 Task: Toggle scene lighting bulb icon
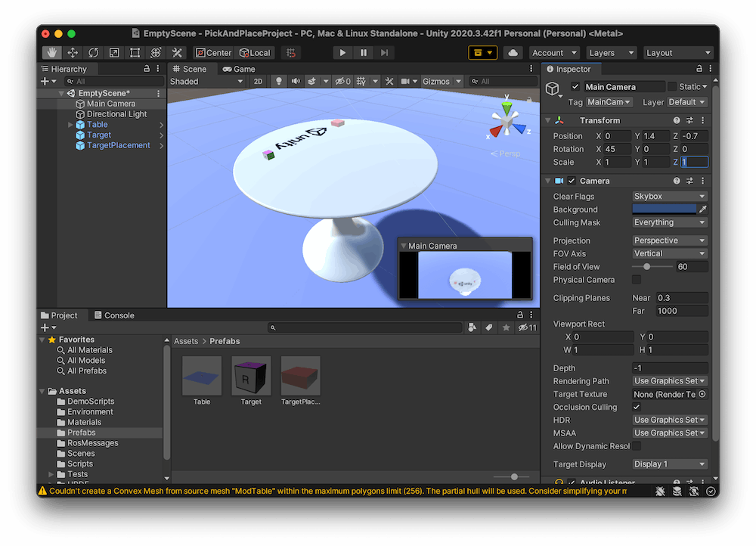pos(279,82)
